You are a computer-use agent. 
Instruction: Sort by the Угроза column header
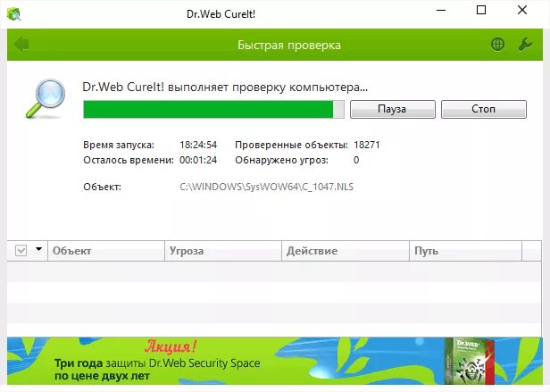click(223, 251)
